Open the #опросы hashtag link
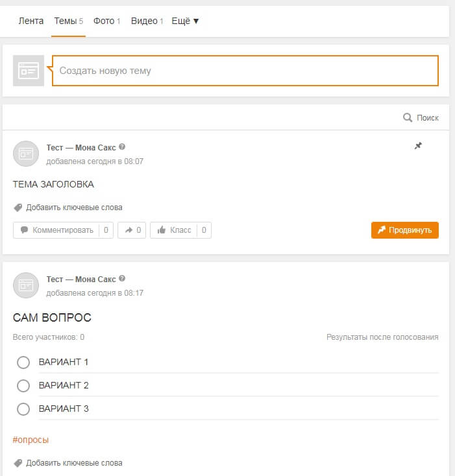The width and height of the screenshot is (455, 476). 31,440
